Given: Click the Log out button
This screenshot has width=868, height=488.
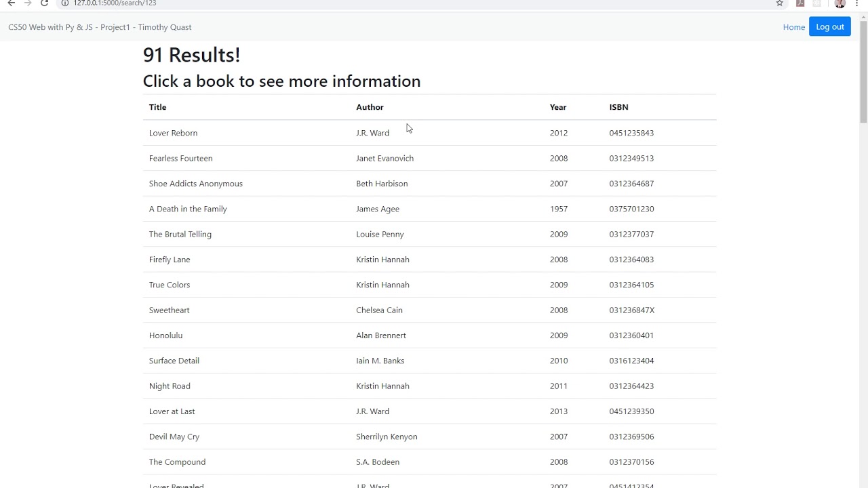Looking at the screenshot, I should click(x=829, y=27).
